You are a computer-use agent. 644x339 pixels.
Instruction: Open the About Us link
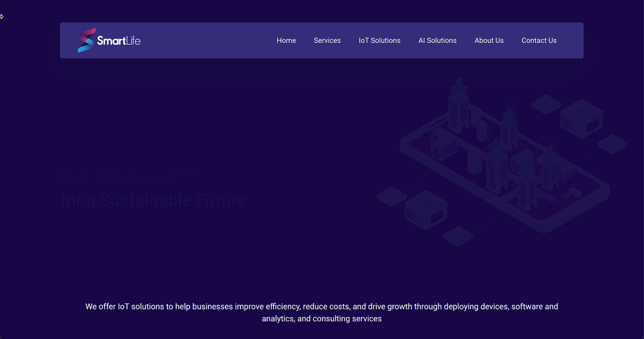tap(489, 40)
